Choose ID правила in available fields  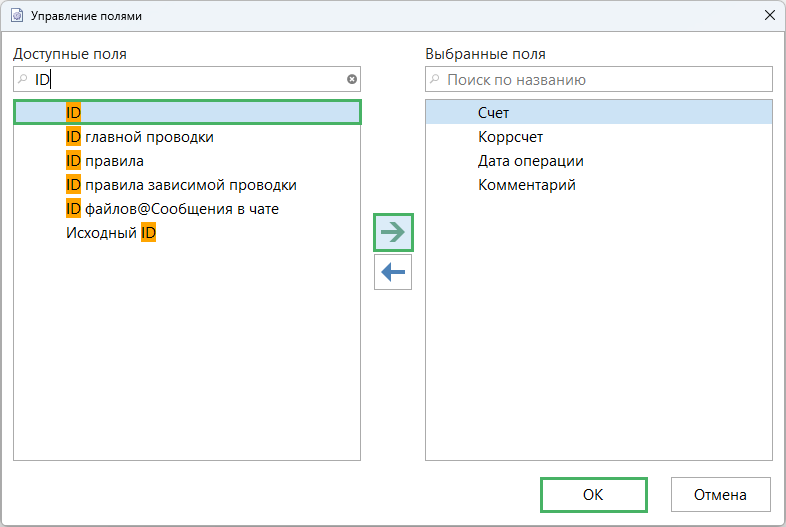click(x=105, y=160)
